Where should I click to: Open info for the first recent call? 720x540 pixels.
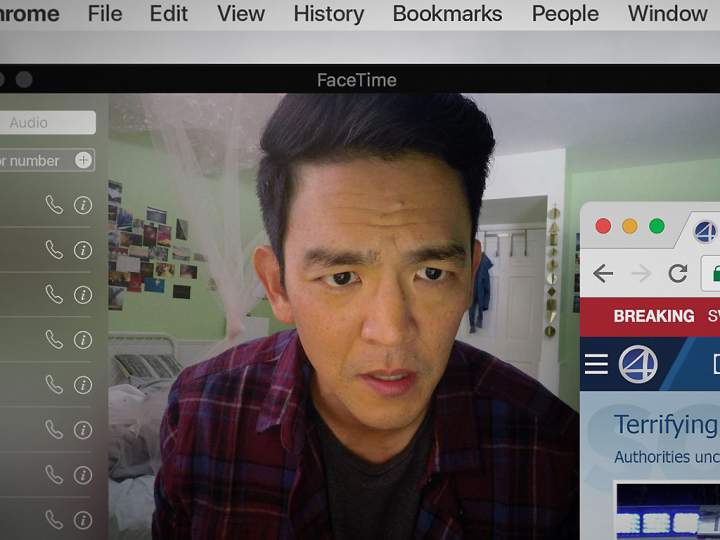[x=83, y=205]
